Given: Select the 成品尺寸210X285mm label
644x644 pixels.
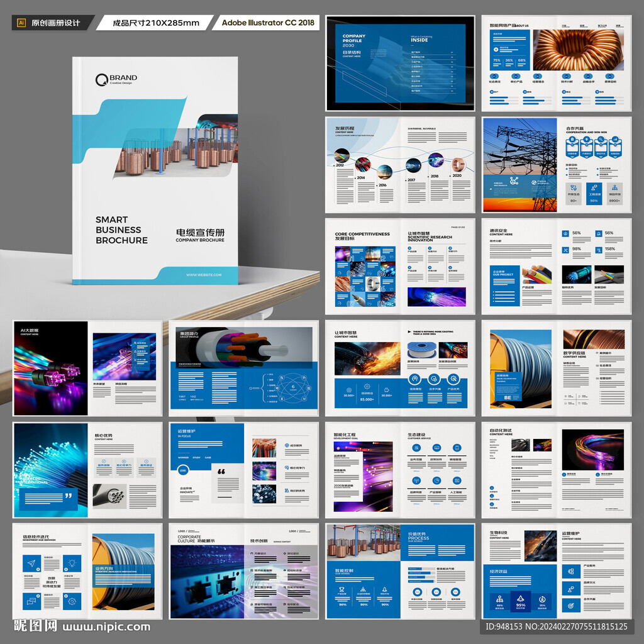Looking at the screenshot, I should click(156, 23).
